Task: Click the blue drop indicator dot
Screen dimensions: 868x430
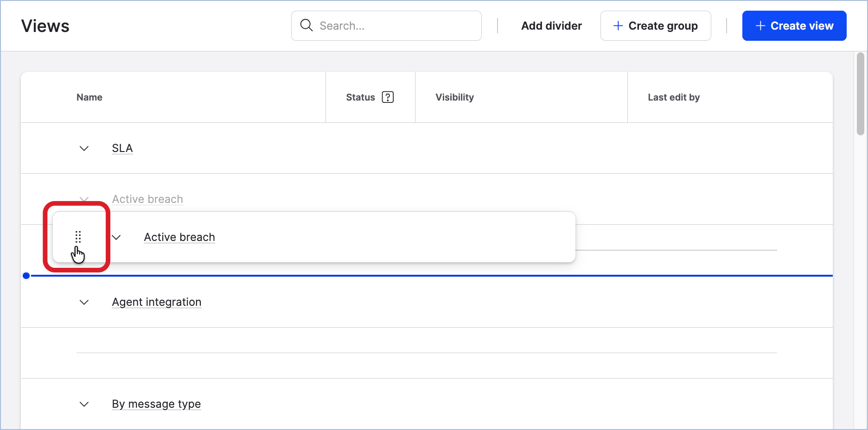Action: (x=26, y=276)
